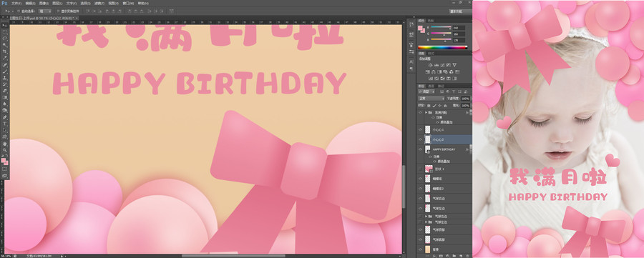Image resolution: width=644 pixels, height=258 pixels.
Task: Open the Move tool preset picker arrow
Action: tap(13, 11)
